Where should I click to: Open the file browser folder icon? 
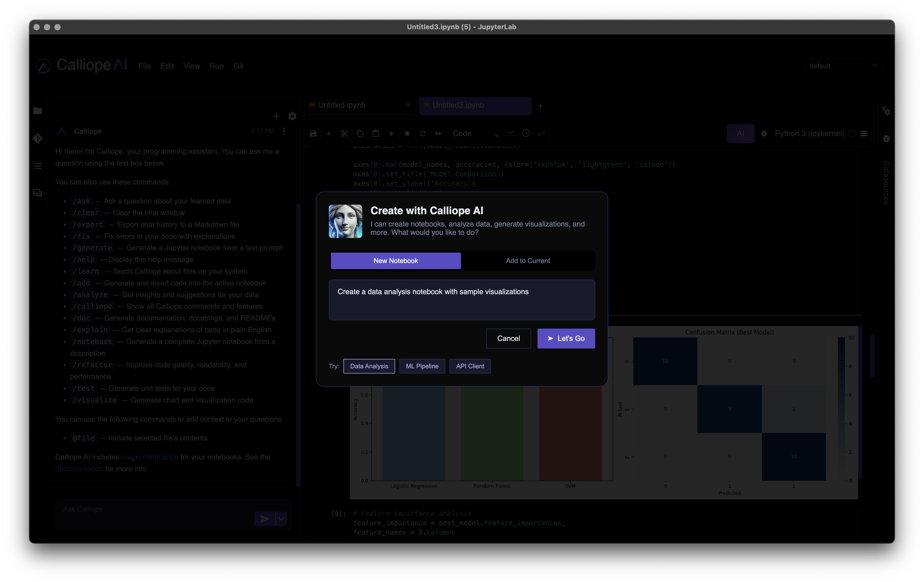coord(38,111)
